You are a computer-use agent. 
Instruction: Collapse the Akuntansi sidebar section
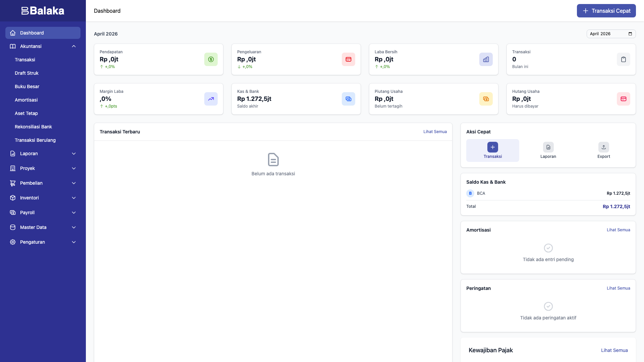click(43, 46)
